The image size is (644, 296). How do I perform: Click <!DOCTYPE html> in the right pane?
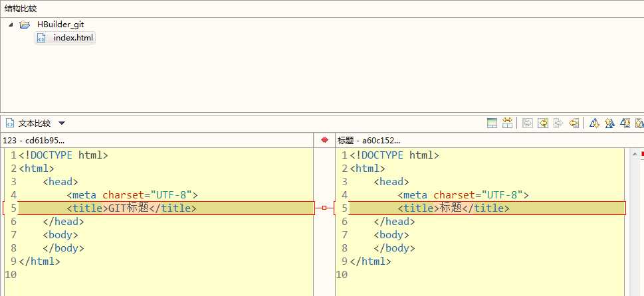[x=394, y=155]
